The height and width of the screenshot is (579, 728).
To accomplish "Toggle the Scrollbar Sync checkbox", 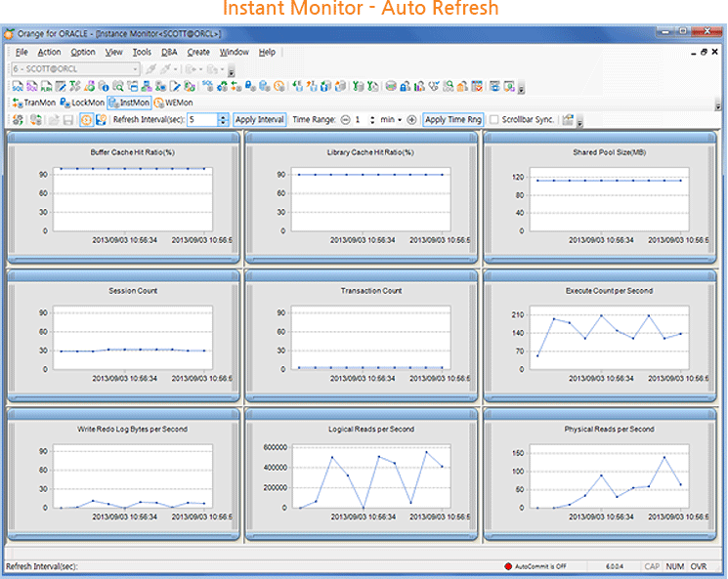I will tap(494, 120).
